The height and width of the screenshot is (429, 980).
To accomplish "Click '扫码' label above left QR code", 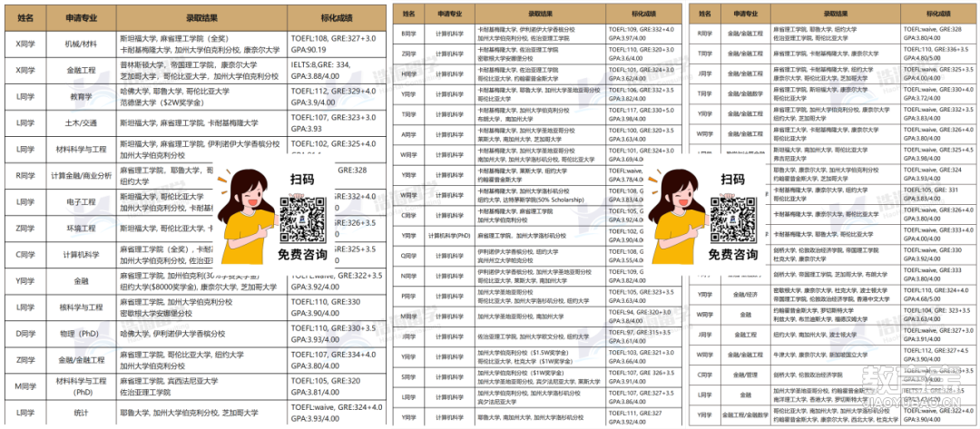I will pos(302,180).
